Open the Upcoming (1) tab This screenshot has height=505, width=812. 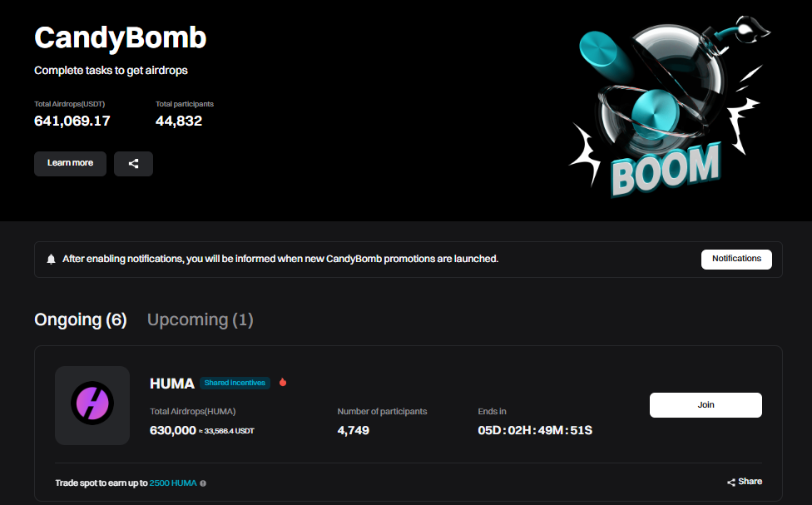(x=200, y=319)
